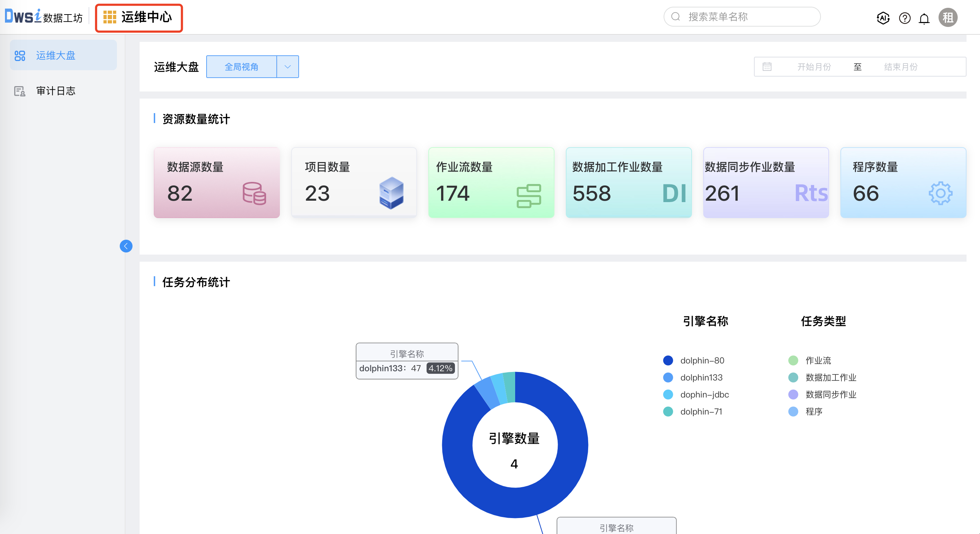This screenshot has height=534, width=980.
Task: Open the user avatar menu
Action: [x=948, y=17]
